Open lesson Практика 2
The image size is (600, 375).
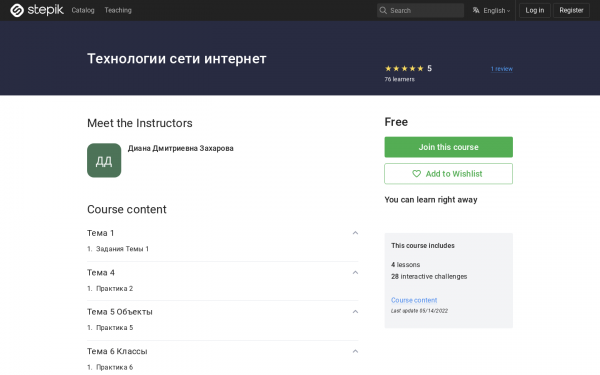[114, 289]
